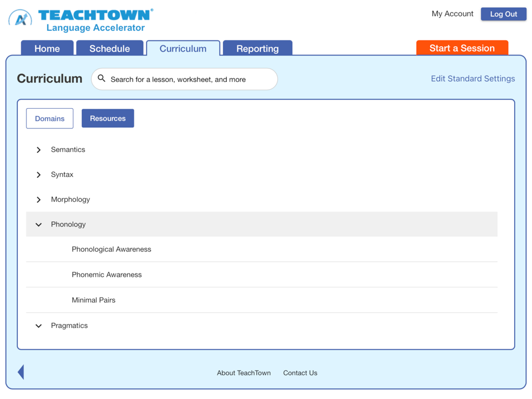Image resolution: width=532 pixels, height=399 pixels.
Task: Log out of TeachTown
Action: (503, 13)
